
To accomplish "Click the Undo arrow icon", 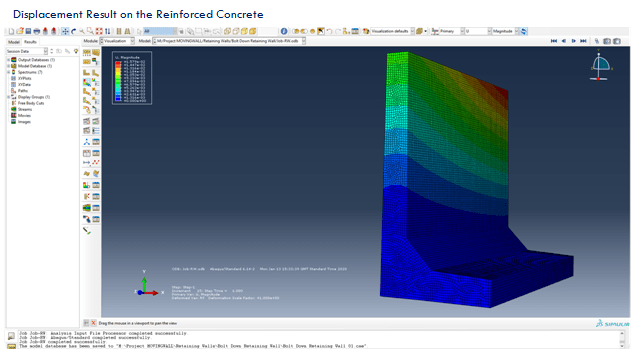I will click(329, 31).
